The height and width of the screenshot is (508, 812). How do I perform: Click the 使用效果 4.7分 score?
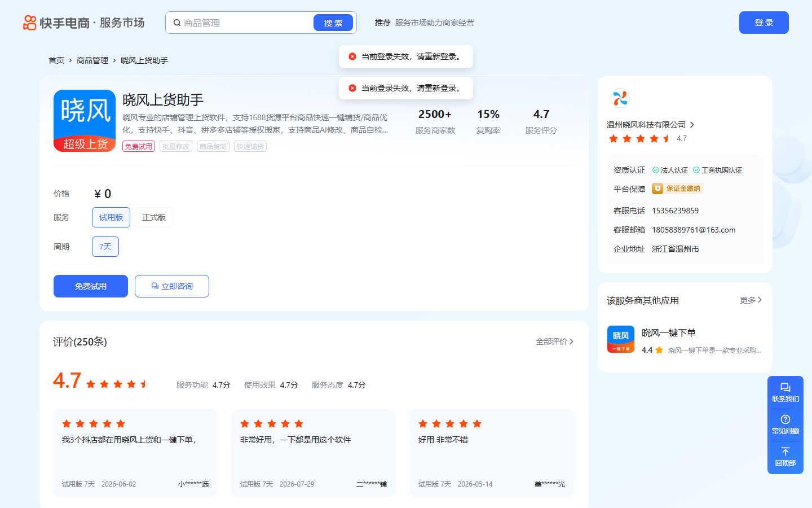pos(271,385)
